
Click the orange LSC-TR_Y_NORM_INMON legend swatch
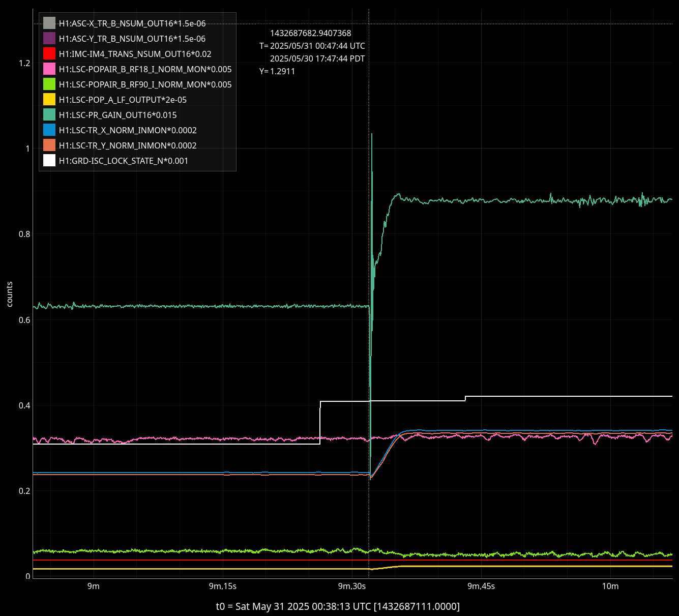click(x=49, y=145)
